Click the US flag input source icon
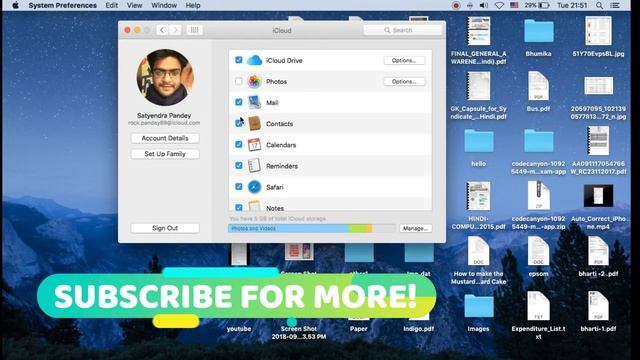The width and height of the screenshot is (640, 360). [x=514, y=5]
